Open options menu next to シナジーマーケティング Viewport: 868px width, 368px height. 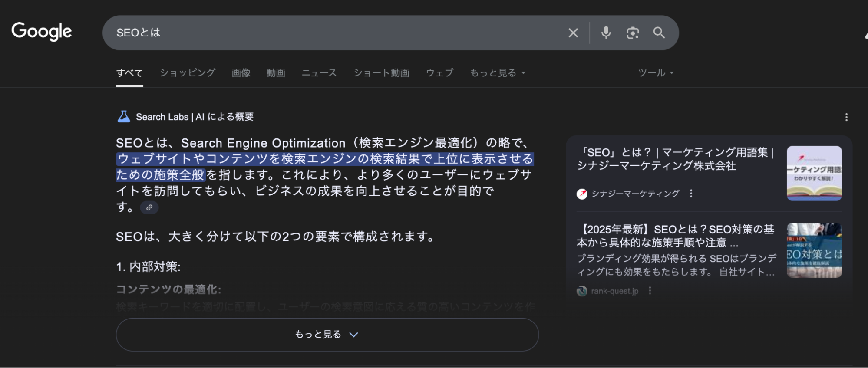691,194
